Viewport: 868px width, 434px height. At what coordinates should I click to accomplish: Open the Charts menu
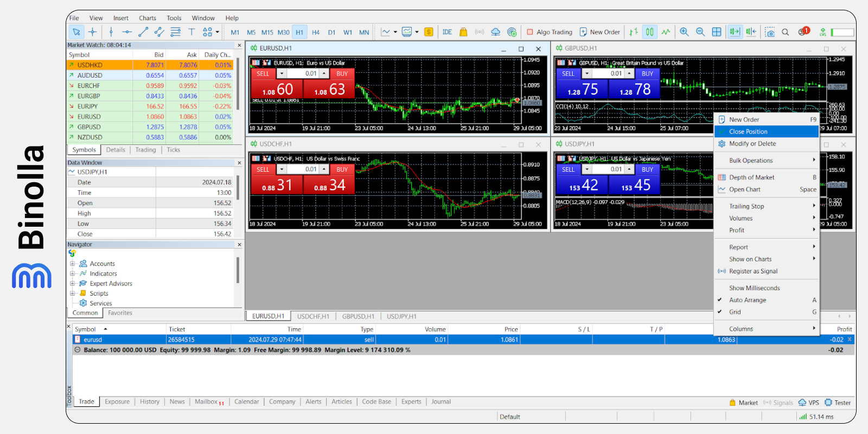147,18
